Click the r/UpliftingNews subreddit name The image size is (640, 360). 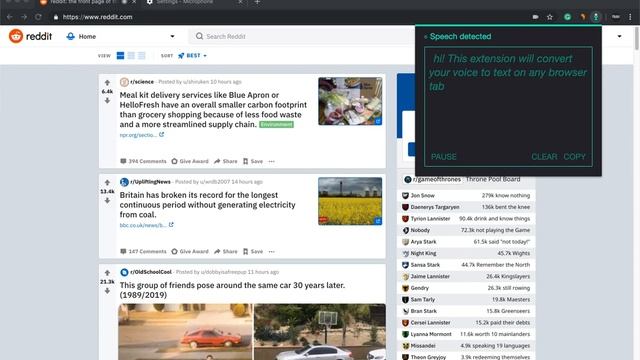pyautogui.click(x=150, y=182)
